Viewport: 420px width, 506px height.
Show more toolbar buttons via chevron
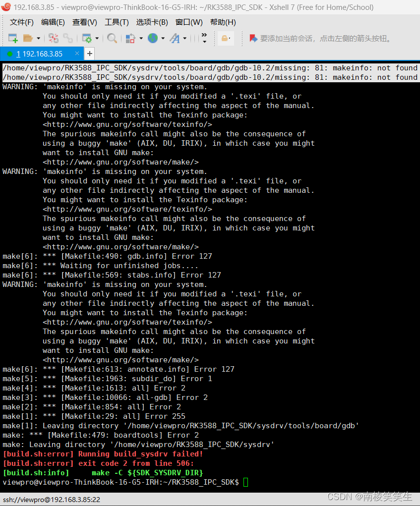(x=204, y=38)
